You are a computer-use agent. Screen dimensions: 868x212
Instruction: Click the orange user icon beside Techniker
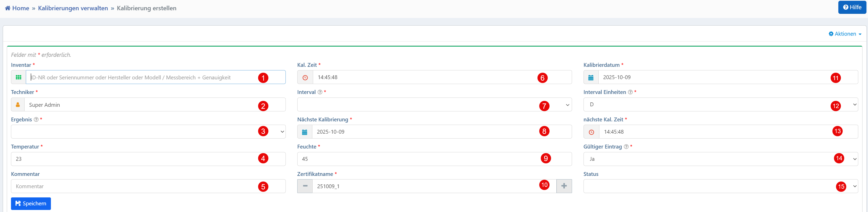coord(18,104)
